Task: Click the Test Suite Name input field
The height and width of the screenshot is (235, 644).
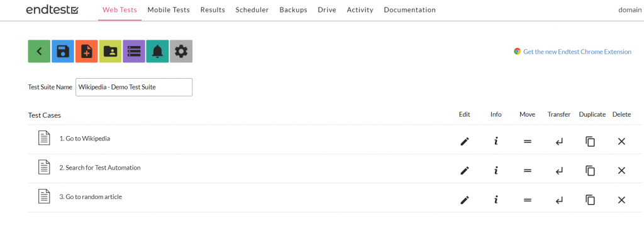Action: click(134, 87)
